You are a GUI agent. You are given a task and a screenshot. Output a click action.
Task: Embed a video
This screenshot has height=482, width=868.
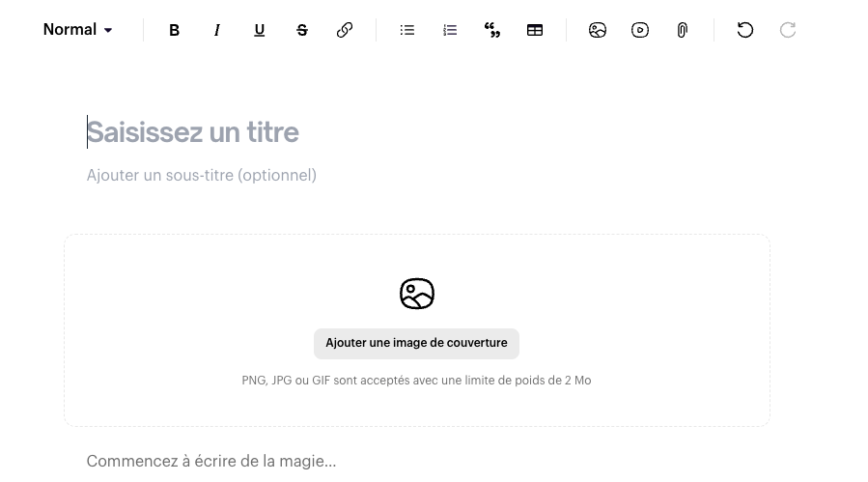click(x=640, y=30)
